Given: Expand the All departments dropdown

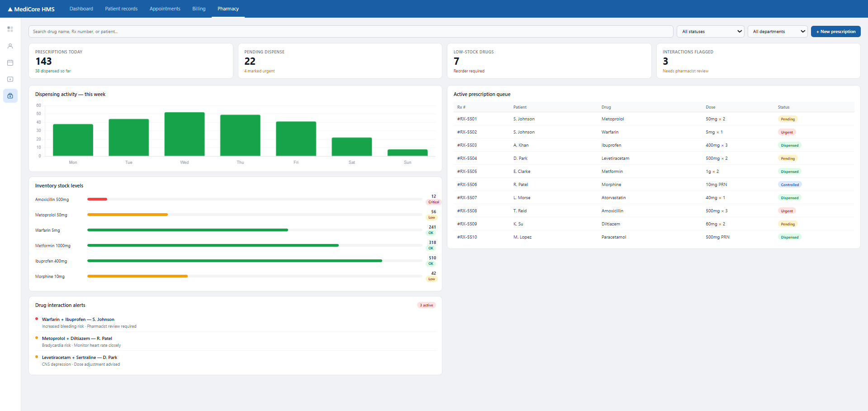Looking at the screenshot, I should 778,32.
